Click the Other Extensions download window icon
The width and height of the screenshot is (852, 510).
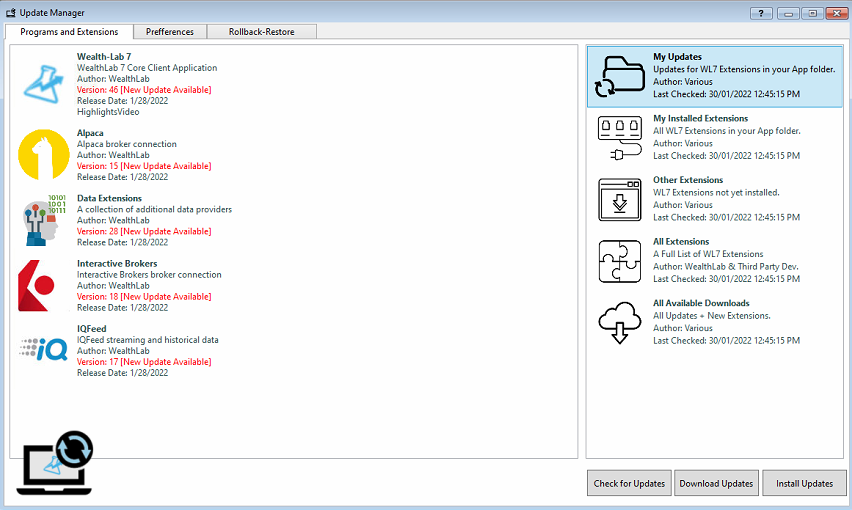coord(619,200)
